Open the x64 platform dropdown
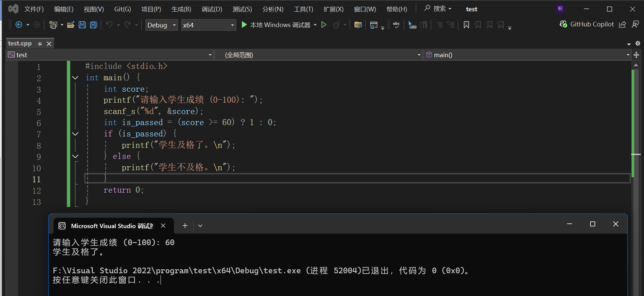 209,25
